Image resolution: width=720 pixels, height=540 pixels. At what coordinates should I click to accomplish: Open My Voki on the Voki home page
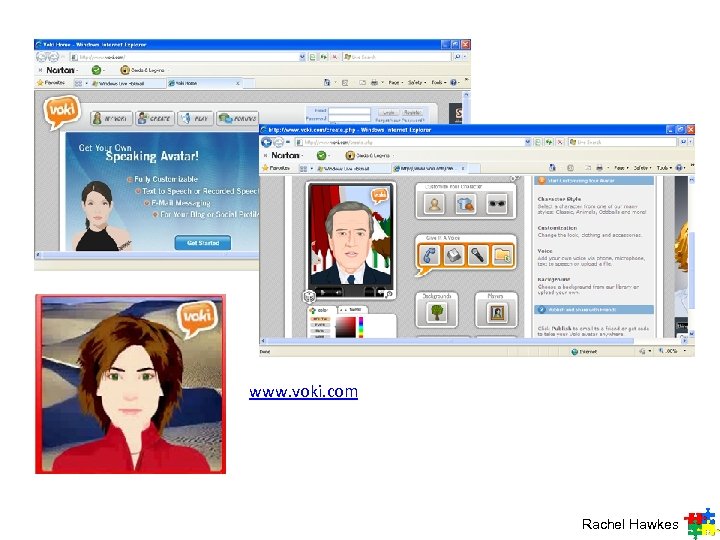click(111, 118)
